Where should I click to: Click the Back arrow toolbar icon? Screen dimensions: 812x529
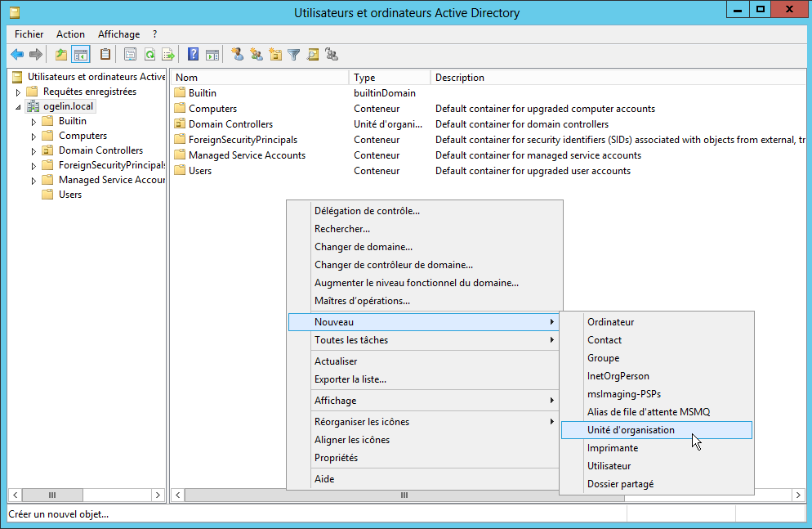[x=16, y=55]
